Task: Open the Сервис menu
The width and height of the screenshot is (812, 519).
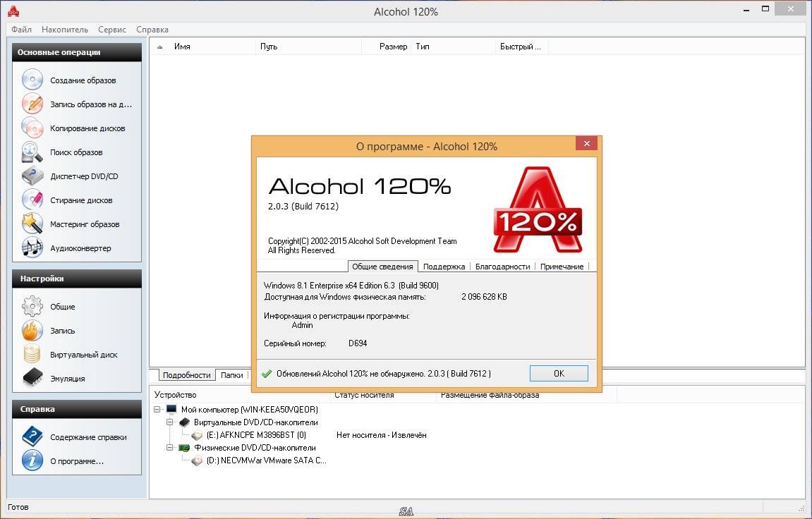Action: 112,30
